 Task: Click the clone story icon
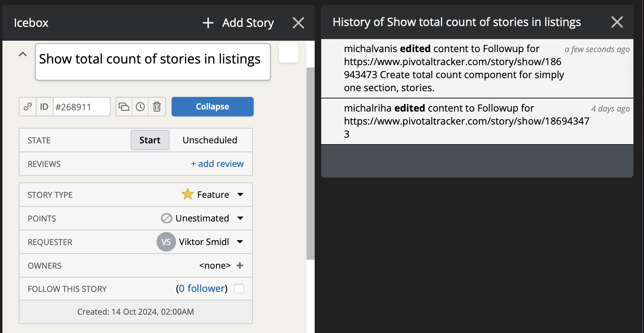(x=124, y=107)
